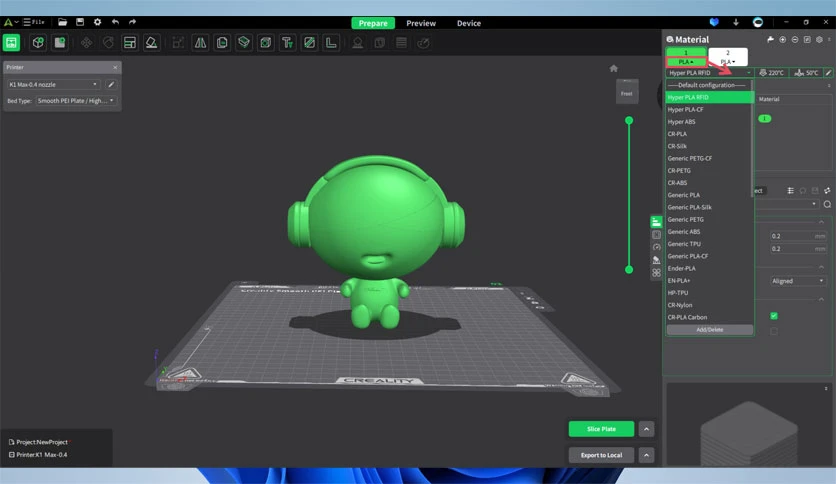Click the parameter search magnifier

coord(827,204)
